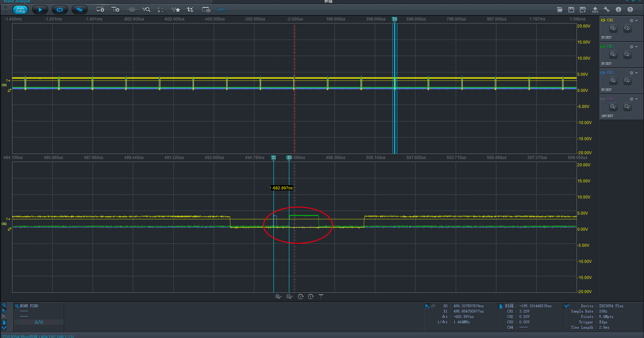Zoom in horizontally below the waveform
The height and width of the screenshot is (338, 644).
(x=279, y=297)
